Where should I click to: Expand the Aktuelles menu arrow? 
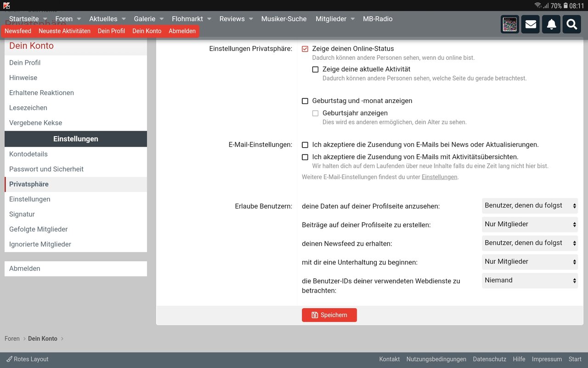pyautogui.click(x=124, y=19)
